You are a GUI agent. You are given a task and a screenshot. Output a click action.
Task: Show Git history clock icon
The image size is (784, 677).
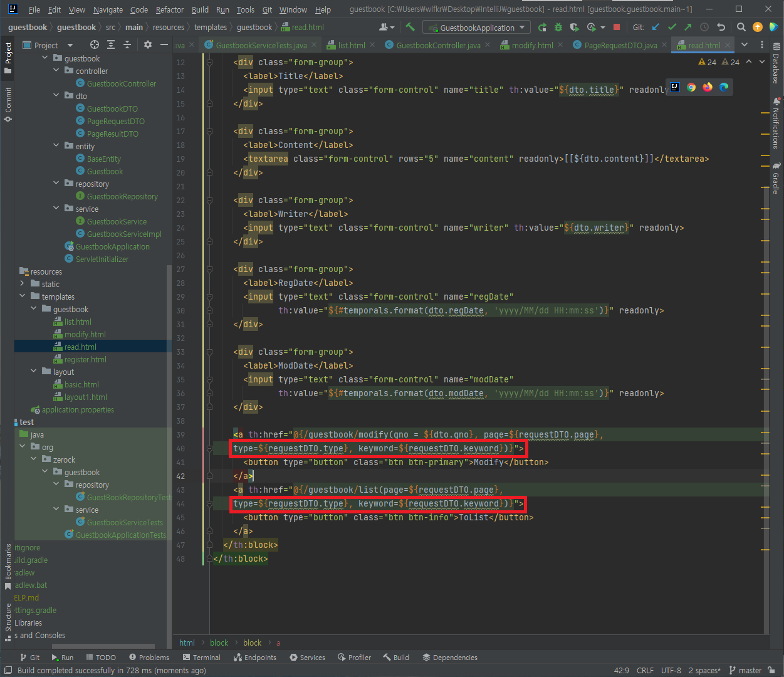click(x=704, y=27)
